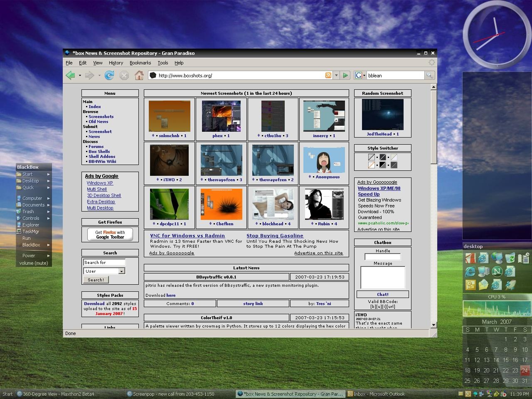532x399 pixels.
Task: Choose the light grey style swatch in Style Switcher
Action: 372,157
